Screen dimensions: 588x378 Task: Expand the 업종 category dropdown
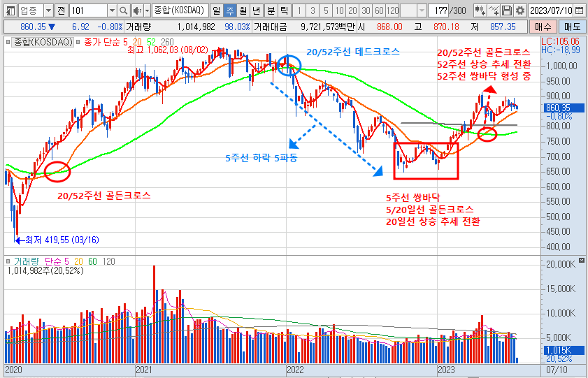[x=48, y=10]
